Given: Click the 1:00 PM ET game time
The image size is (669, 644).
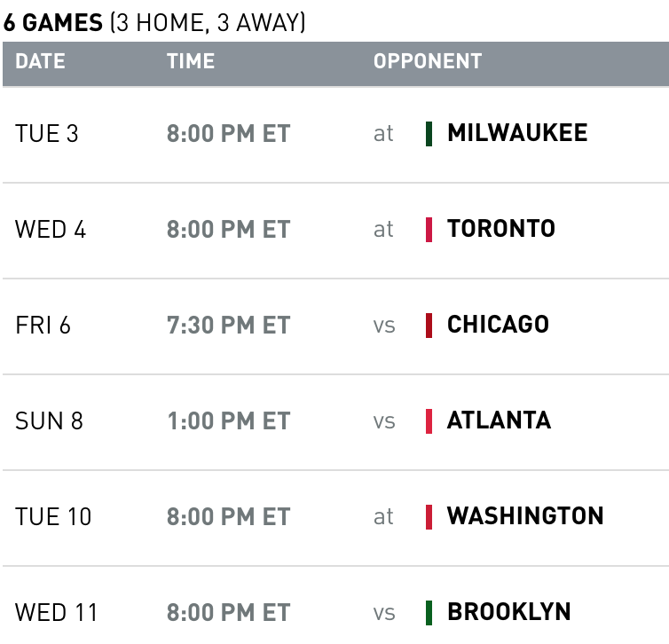Looking at the screenshot, I should pos(228,421).
